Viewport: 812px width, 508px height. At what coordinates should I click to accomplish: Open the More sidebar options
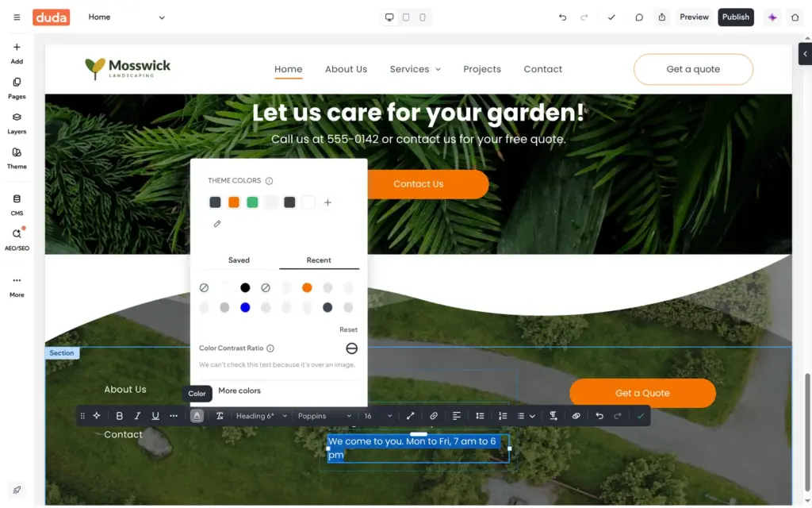point(17,286)
